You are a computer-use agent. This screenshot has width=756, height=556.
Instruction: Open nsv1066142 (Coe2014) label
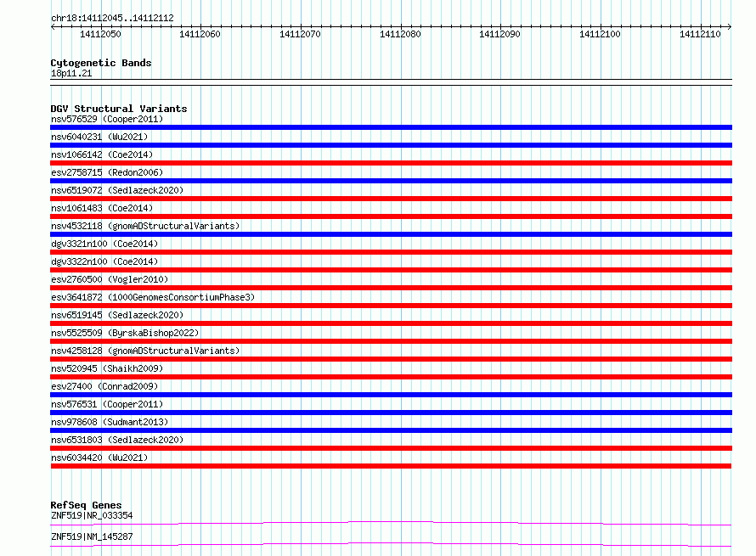pos(102,154)
